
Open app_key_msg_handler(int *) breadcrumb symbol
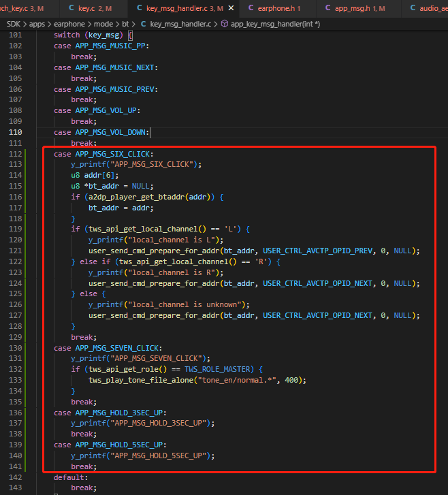pos(275,24)
